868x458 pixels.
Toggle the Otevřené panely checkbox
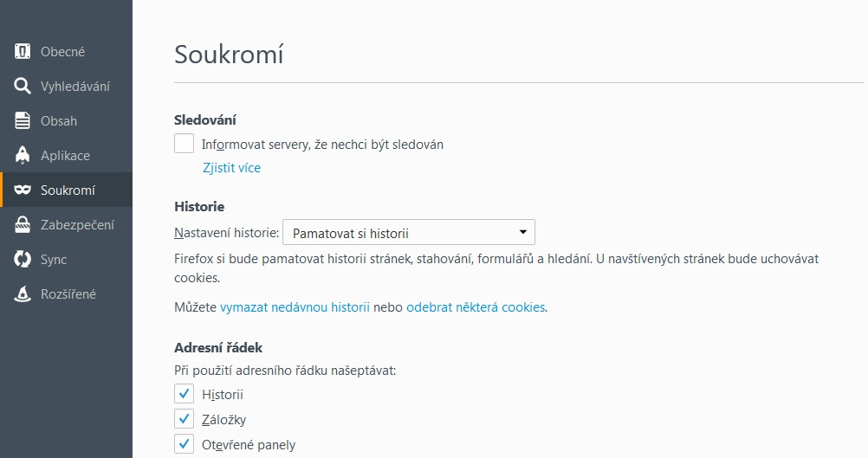pyautogui.click(x=184, y=443)
